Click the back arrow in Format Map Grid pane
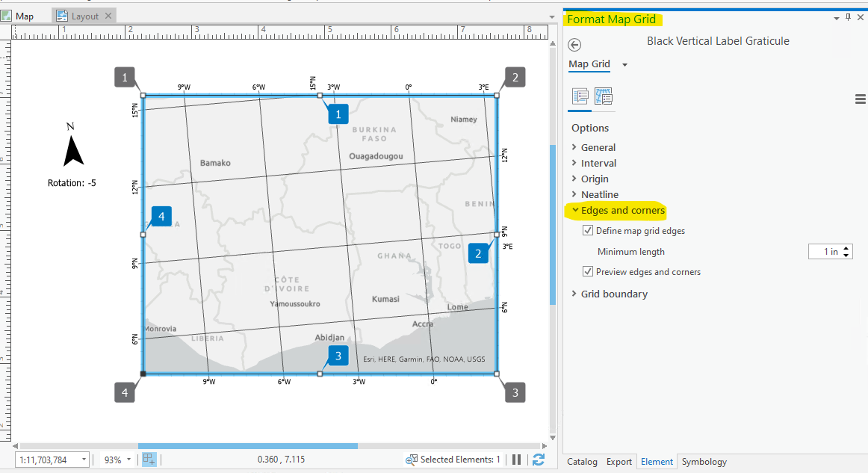This screenshot has width=868, height=473. [574, 45]
